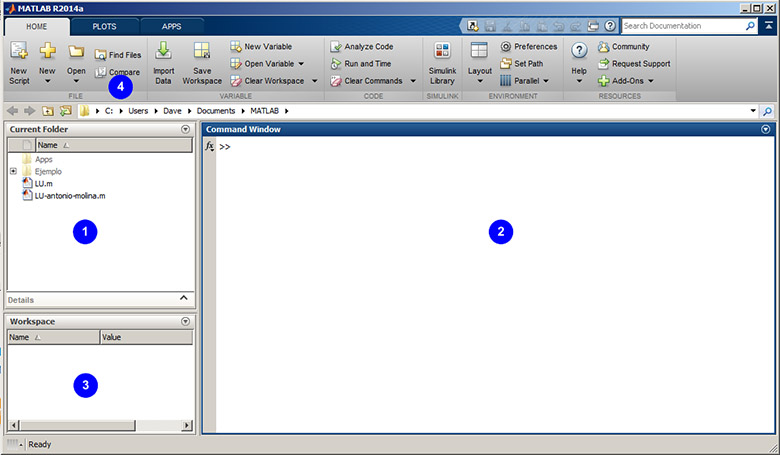Click the Run and Time icon
Screen dimensions: 780x455
[x=336, y=64]
